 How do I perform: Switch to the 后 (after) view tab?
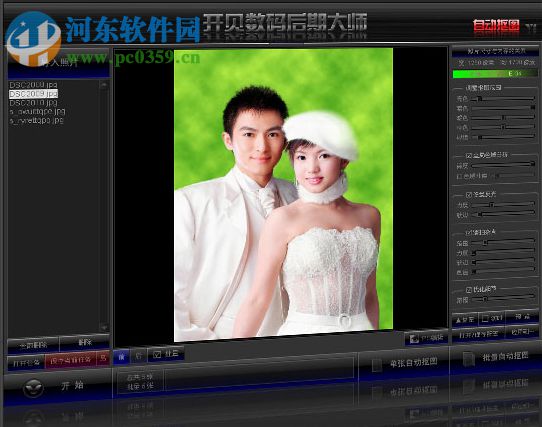pyautogui.click(x=139, y=356)
